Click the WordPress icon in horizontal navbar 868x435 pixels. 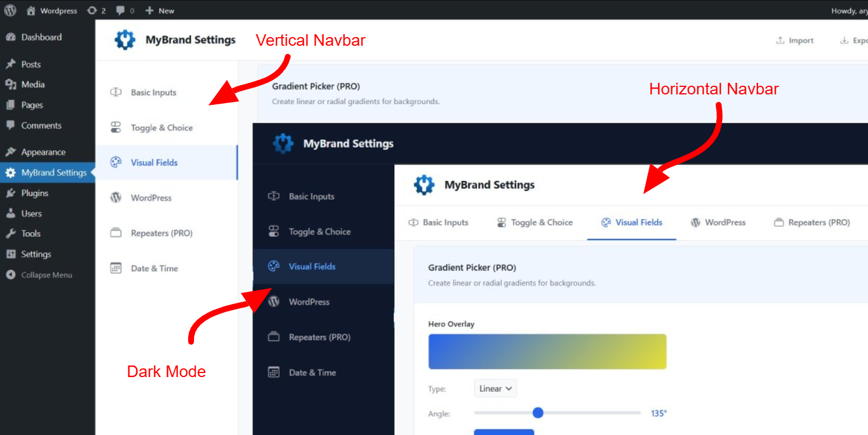point(695,222)
